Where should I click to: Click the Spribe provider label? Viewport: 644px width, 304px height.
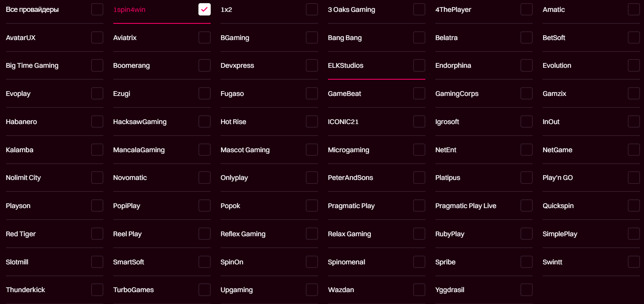(x=445, y=262)
